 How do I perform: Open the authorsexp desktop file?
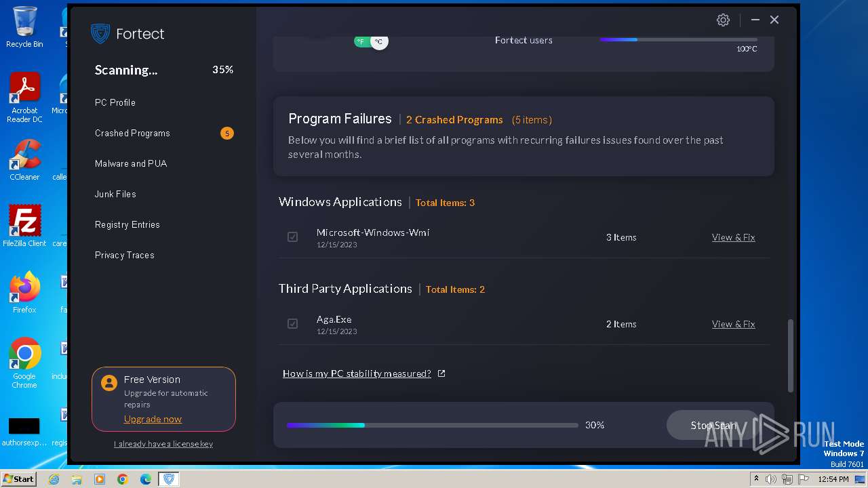[24, 432]
